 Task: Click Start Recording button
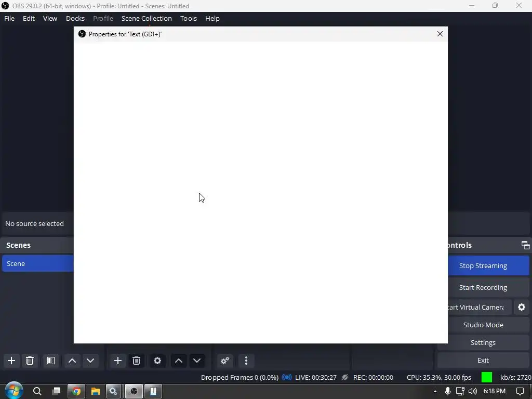coord(488,287)
